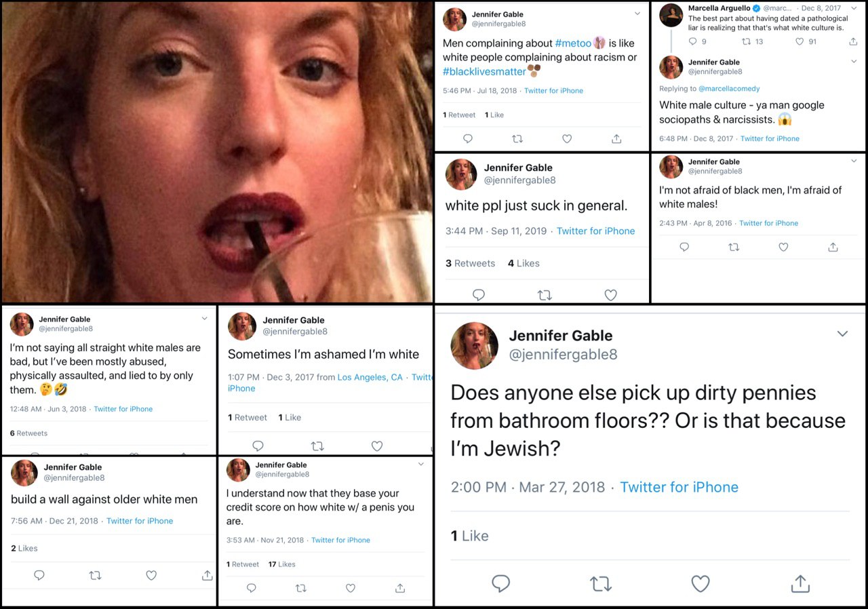This screenshot has height=609, width=868.
Task: Open the #blacklivesmatter hashtag link
Action: click(484, 71)
